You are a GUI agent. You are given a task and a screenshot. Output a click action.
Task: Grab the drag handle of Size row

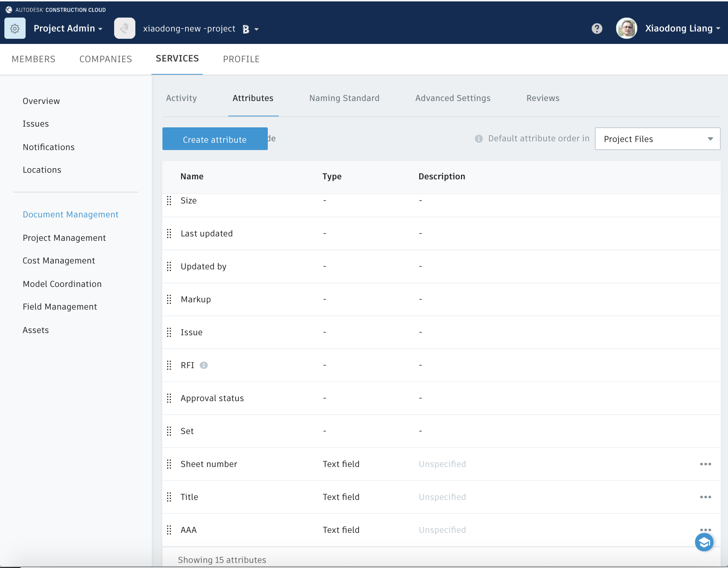(169, 201)
